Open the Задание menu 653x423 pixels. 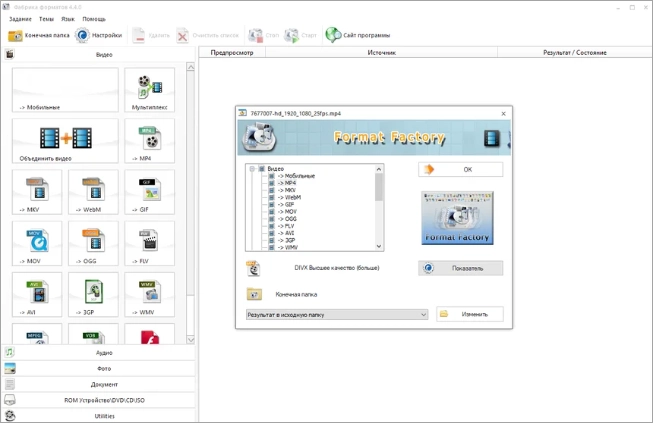pos(20,19)
